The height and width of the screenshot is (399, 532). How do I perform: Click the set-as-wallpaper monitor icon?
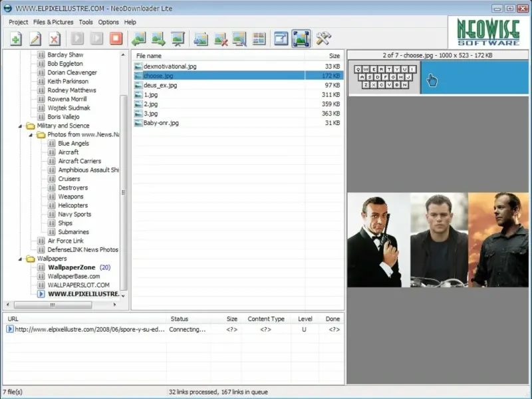click(239, 39)
